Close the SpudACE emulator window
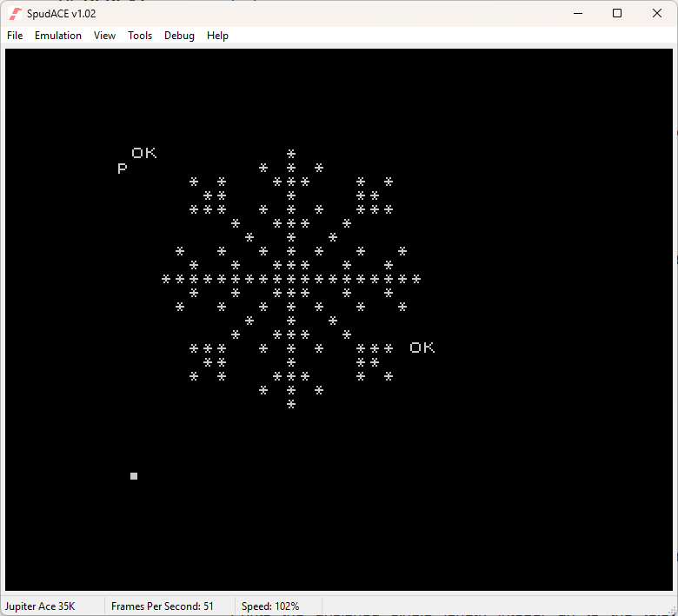Viewport: 678px width, 616px height. pos(656,13)
